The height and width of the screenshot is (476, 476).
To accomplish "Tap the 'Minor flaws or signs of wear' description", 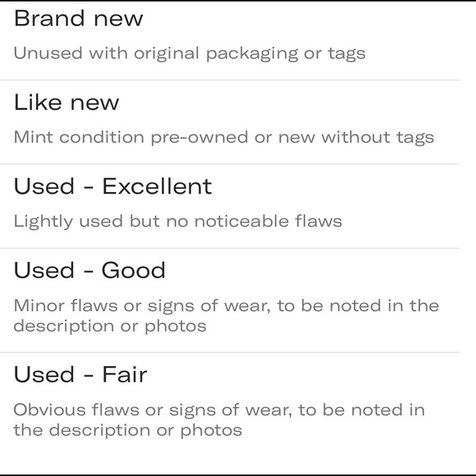I will pyautogui.click(x=227, y=316).
